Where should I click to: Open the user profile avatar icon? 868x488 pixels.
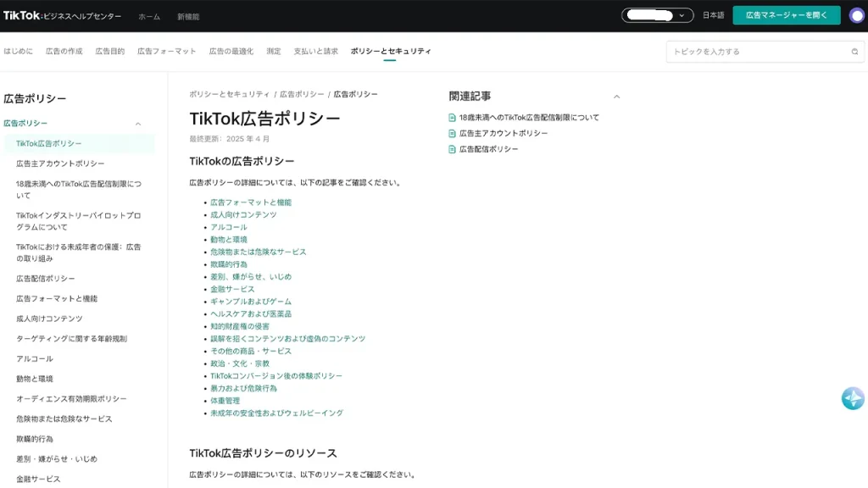(x=856, y=15)
